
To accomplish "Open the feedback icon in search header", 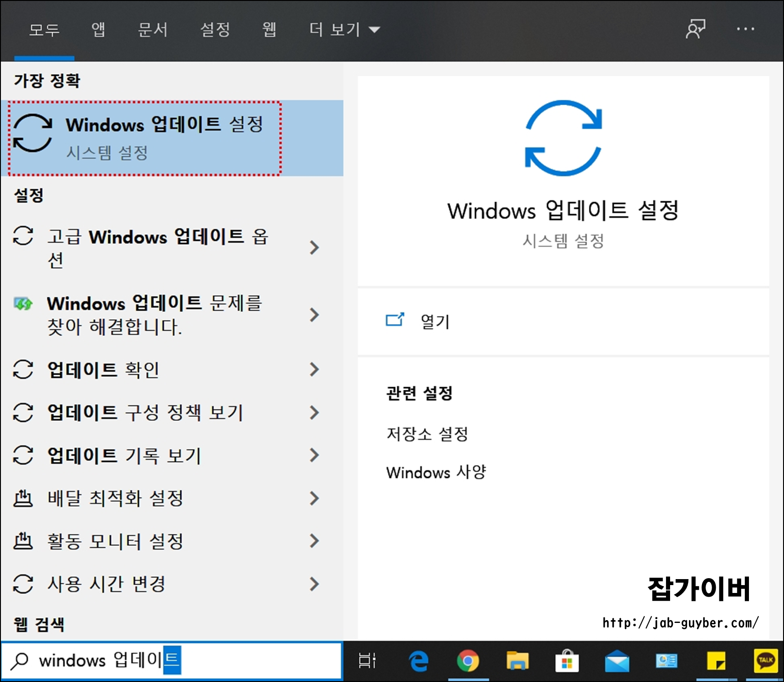I will (695, 29).
